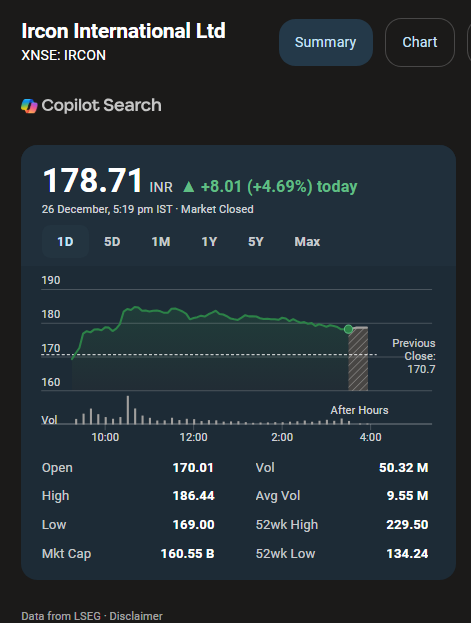Click the 52wk Low value 134.24

[407, 553]
